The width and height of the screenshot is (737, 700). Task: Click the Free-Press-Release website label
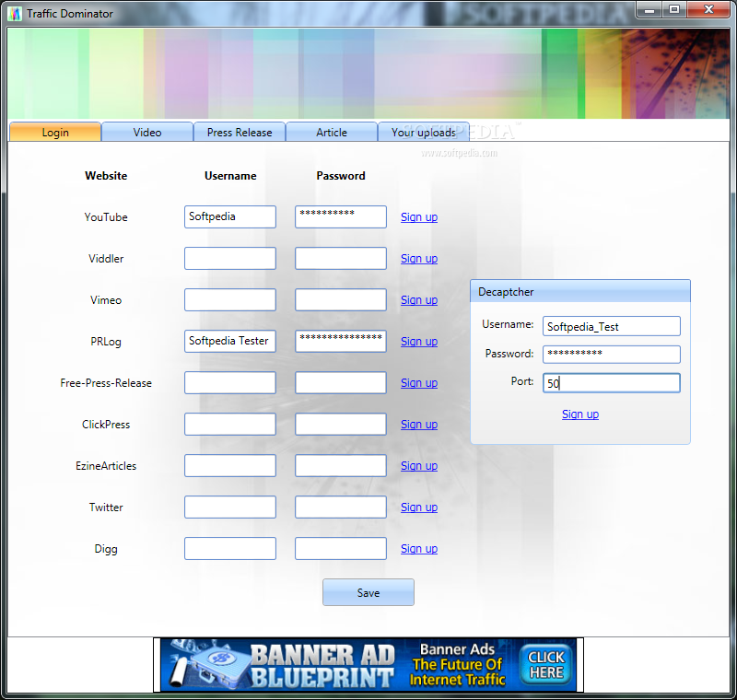[106, 383]
